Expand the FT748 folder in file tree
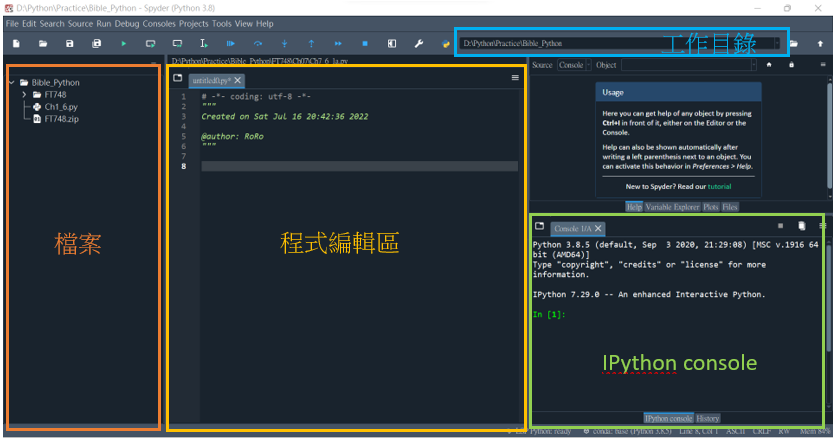This screenshot has width=835, height=439. (x=24, y=95)
